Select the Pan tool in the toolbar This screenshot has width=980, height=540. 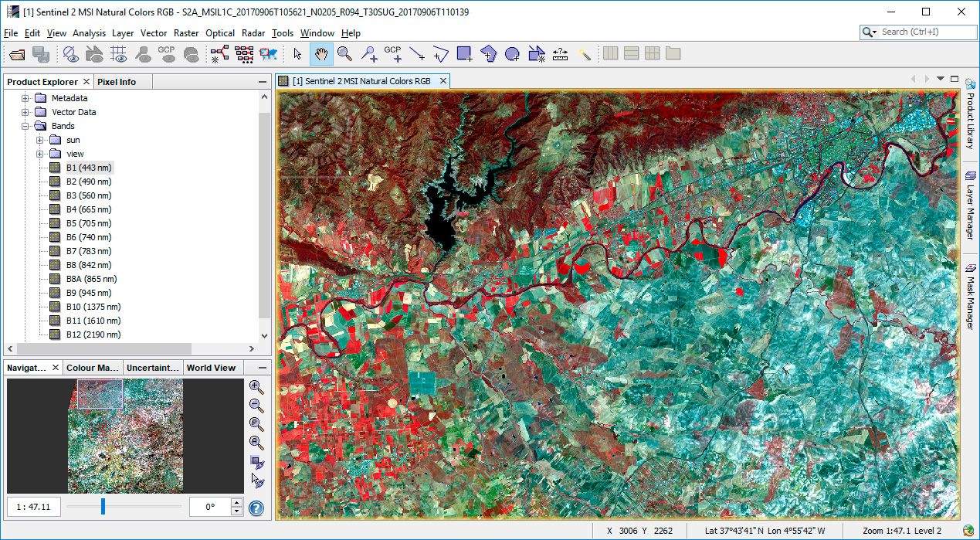click(319, 54)
